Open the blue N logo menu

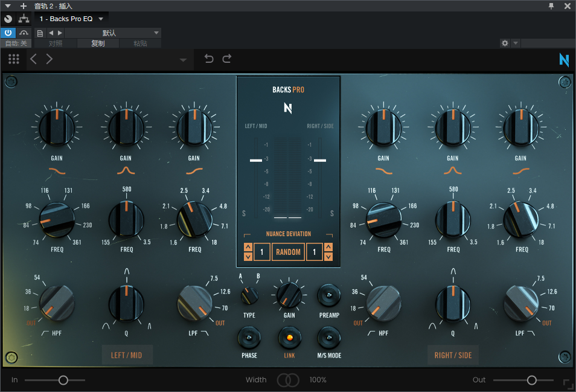[x=564, y=60]
